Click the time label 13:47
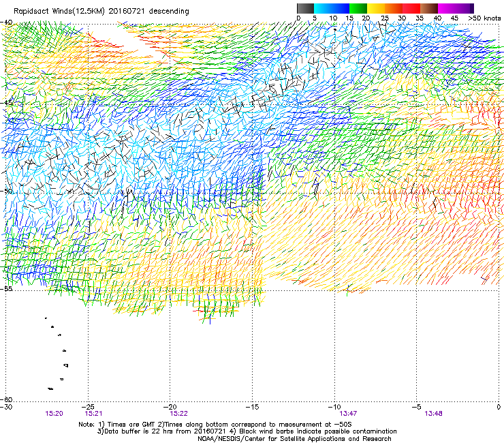 (348, 414)
